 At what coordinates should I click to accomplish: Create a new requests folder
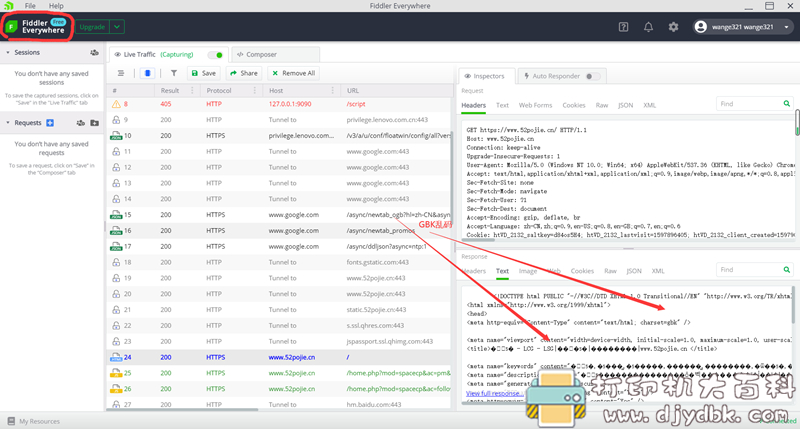click(x=94, y=123)
